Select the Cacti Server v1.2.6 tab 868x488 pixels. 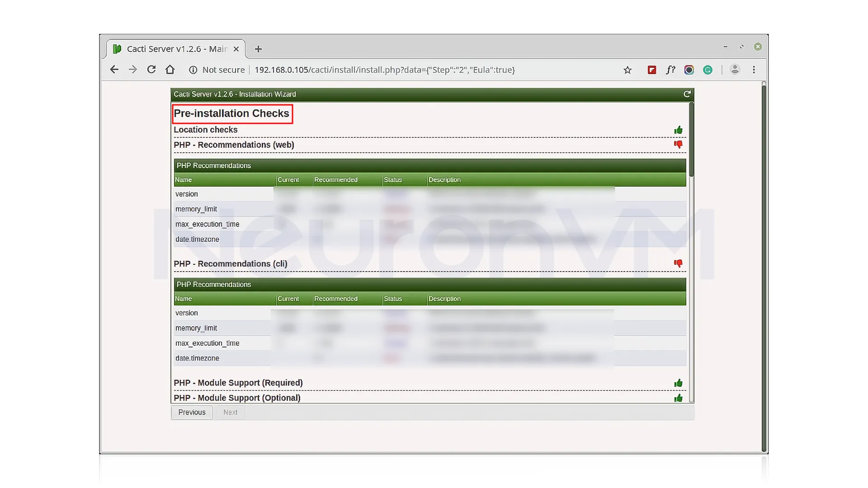tap(176, 49)
